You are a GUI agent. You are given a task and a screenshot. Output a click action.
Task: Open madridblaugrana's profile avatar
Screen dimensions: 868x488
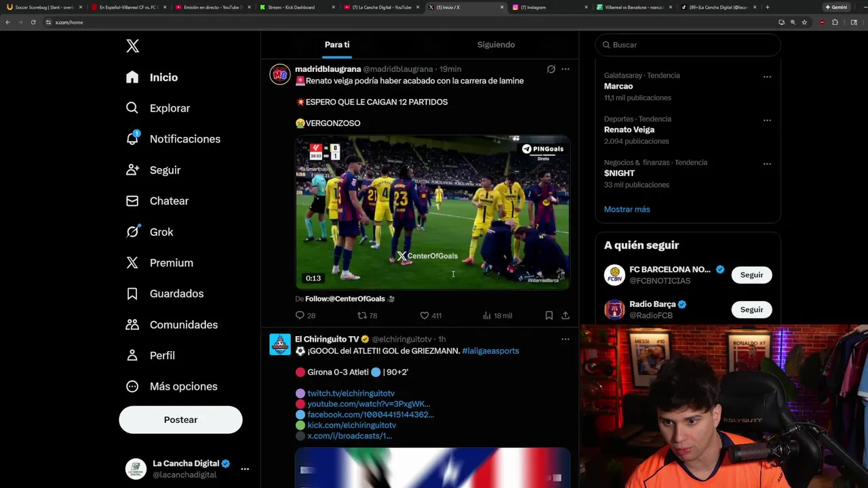[x=280, y=74]
